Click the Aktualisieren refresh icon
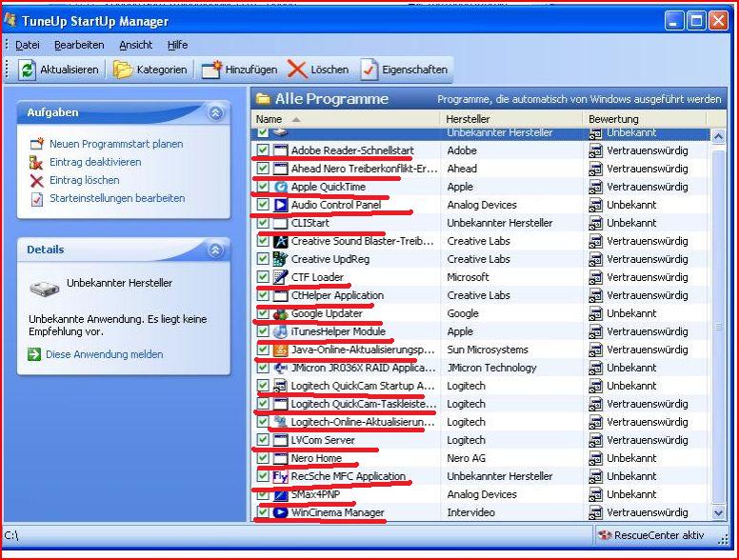The image size is (739, 560). [x=27, y=70]
